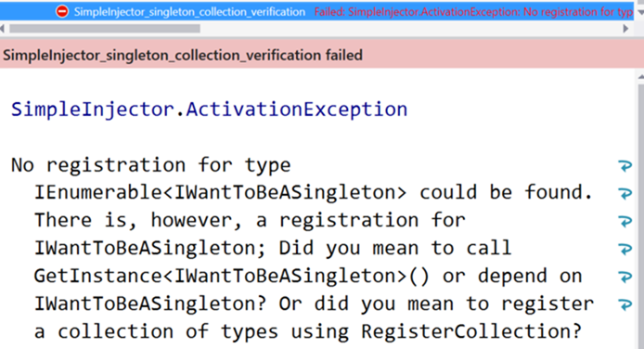Click the 'No registration for type' text line
Viewport: 644px width, 349px height.
pos(150,165)
